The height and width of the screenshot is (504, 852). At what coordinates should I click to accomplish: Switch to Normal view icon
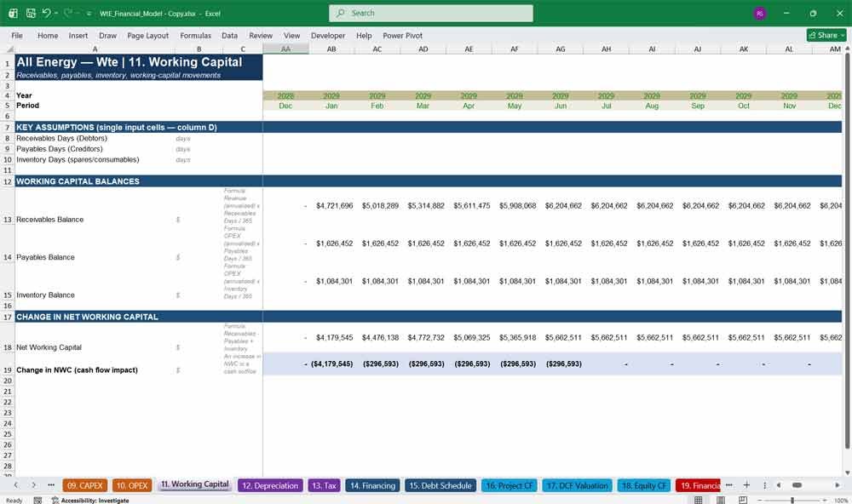tap(699, 500)
